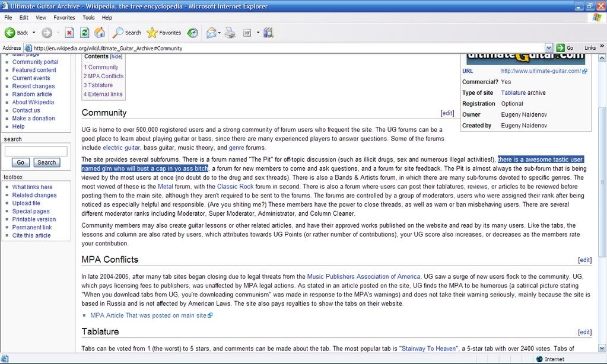Open What links here link

click(x=32, y=187)
